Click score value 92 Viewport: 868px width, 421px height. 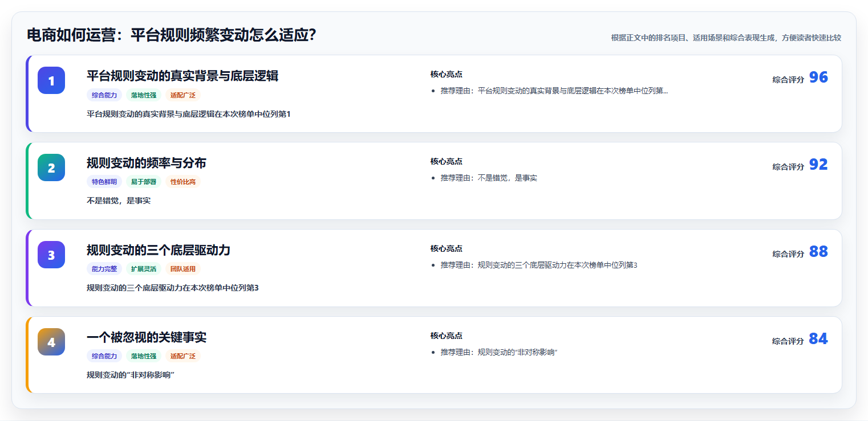pos(818,165)
